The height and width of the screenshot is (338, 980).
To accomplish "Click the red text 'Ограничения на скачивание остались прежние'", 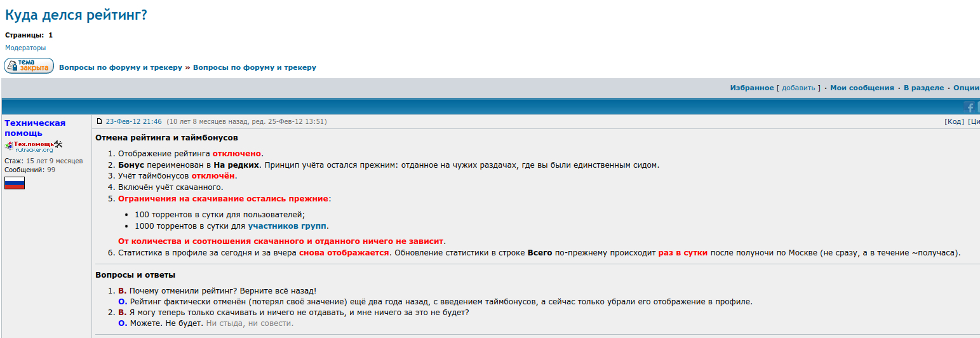I will click(x=223, y=199).
